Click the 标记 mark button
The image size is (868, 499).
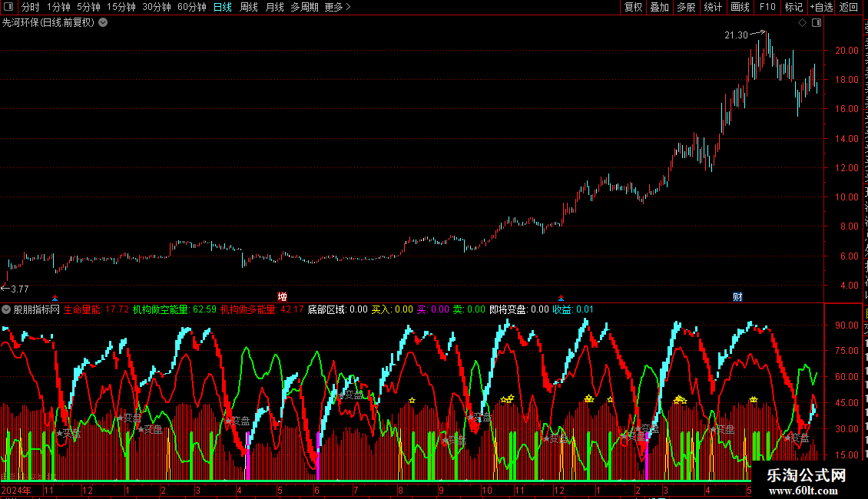pos(793,7)
